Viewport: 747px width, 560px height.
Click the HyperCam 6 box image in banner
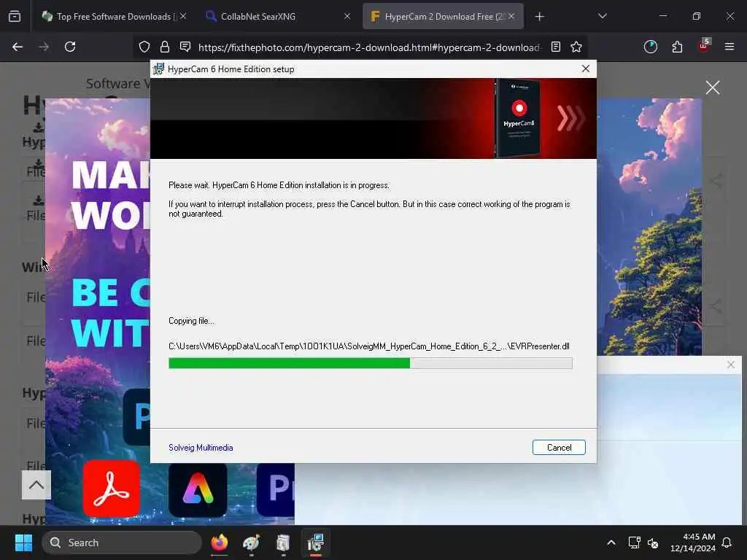(518, 118)
